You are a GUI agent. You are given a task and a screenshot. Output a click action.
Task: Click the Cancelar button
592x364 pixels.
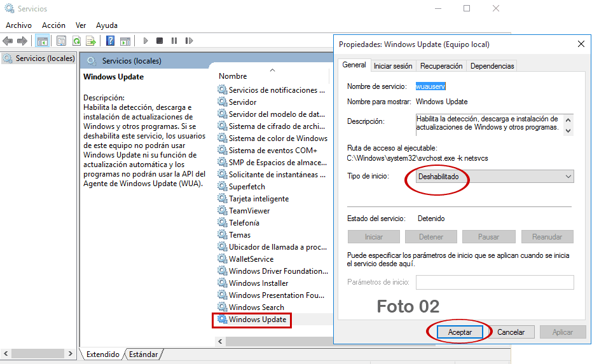(511, 332)
